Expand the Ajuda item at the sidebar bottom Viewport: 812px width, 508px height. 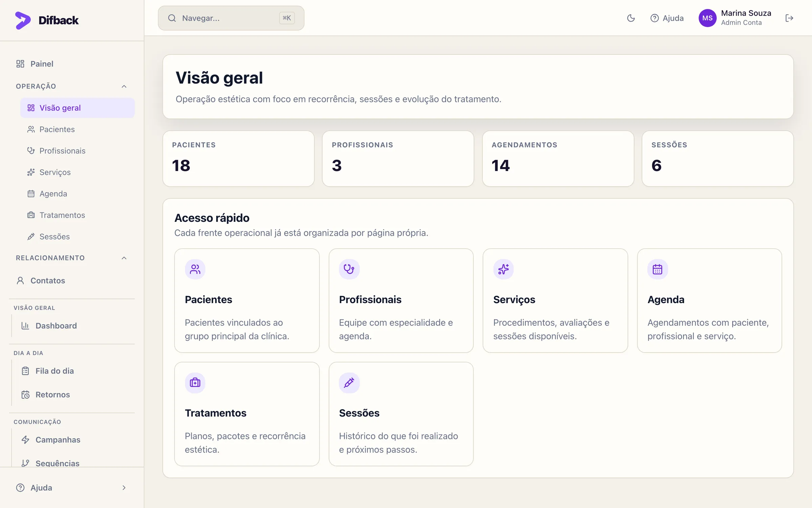pyautogui.click(x=72, y=488)
